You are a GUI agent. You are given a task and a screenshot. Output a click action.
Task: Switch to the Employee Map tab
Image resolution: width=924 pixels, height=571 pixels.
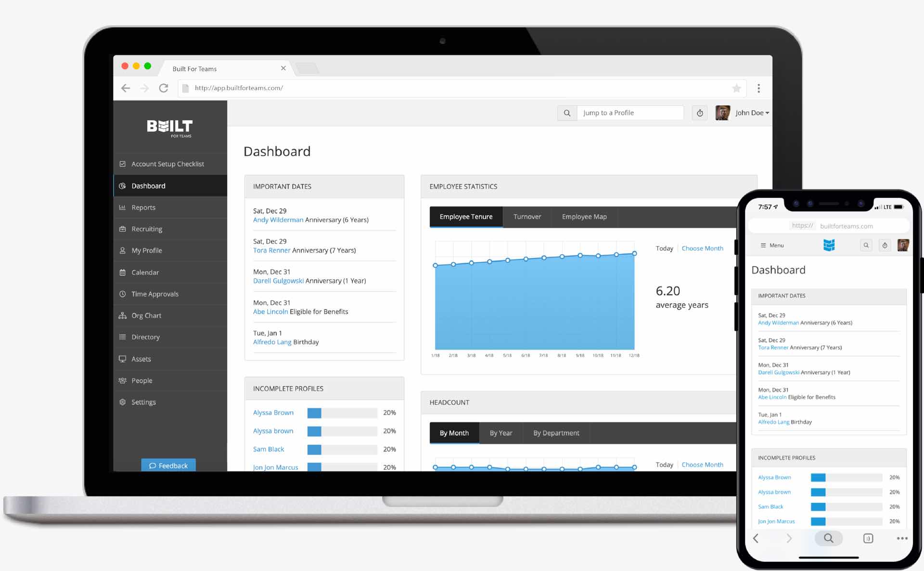583,216
